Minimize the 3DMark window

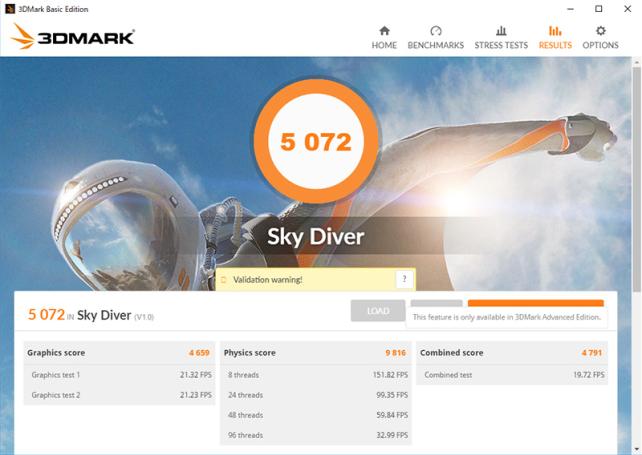(x=570, y=9)
